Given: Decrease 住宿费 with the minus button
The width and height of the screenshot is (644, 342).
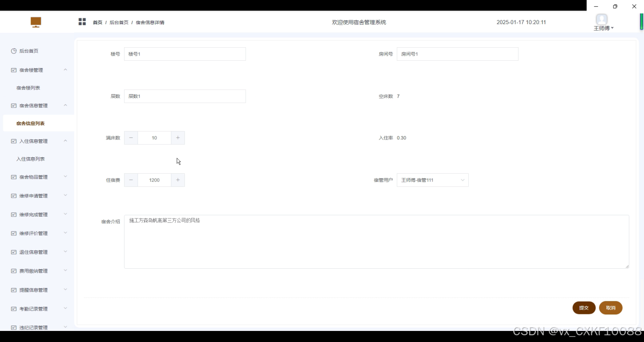Looking at the screenshot, I should [x=131, y=180].
